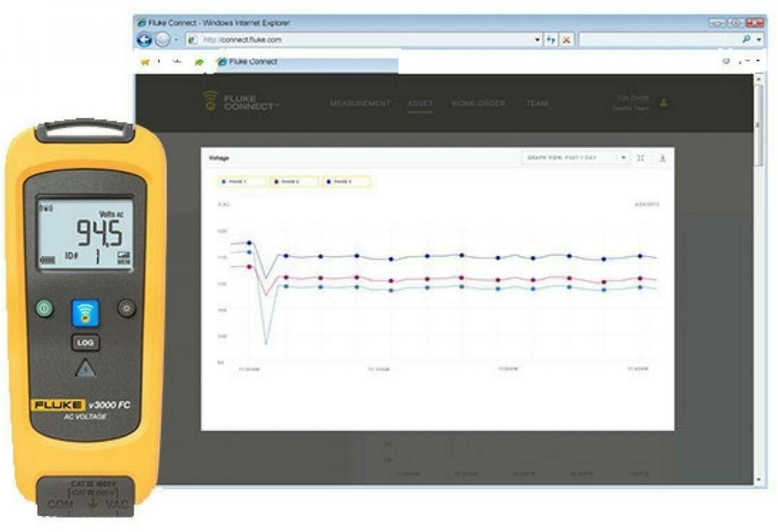Click the Internet Explorer title bar icon
This screenshot has height=532, width=778.
(142, 23)
